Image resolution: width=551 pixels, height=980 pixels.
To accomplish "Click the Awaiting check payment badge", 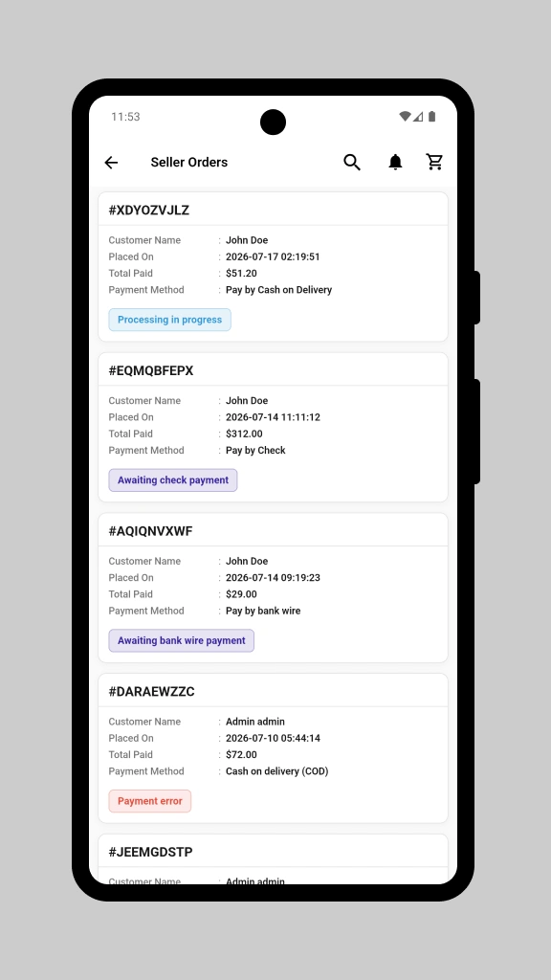I will click(x=173, y=480).
